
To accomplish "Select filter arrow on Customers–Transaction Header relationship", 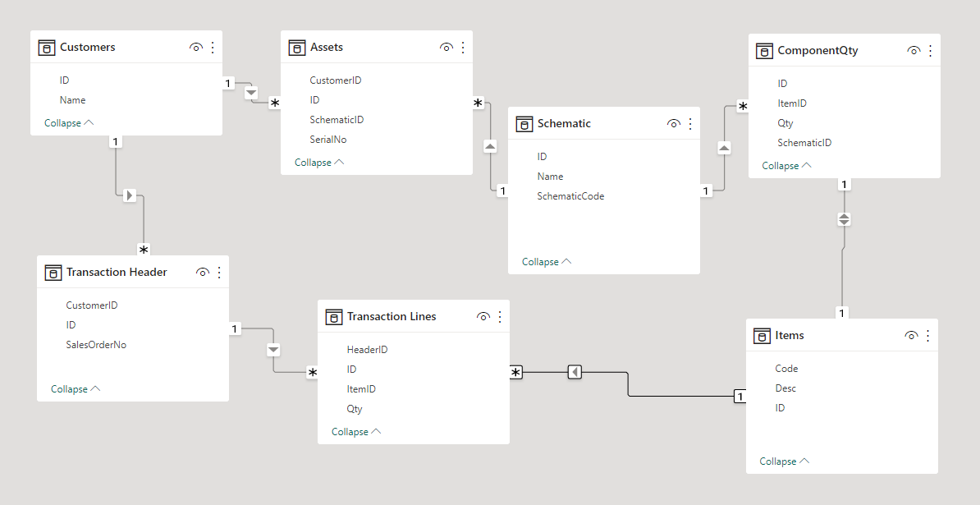I will [130, 195].
